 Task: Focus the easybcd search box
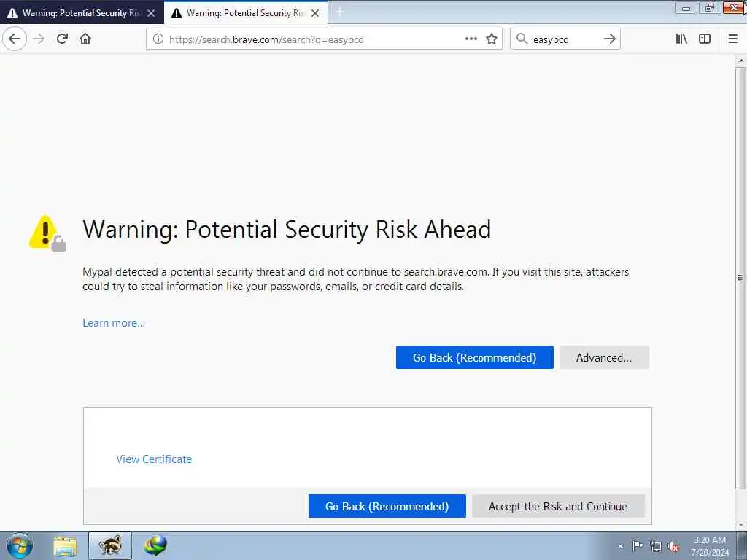564,39
